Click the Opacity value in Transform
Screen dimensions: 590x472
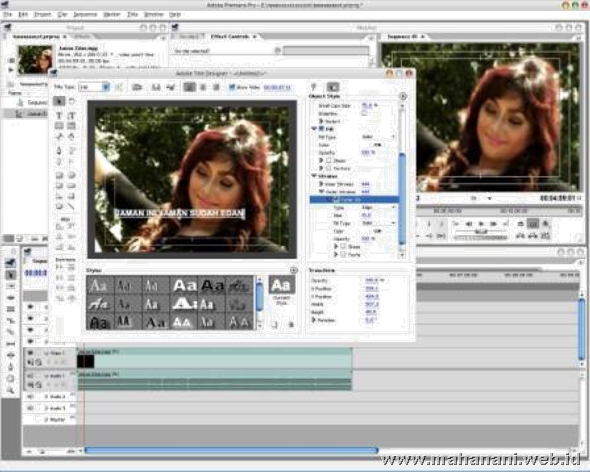tap(371, 281)
